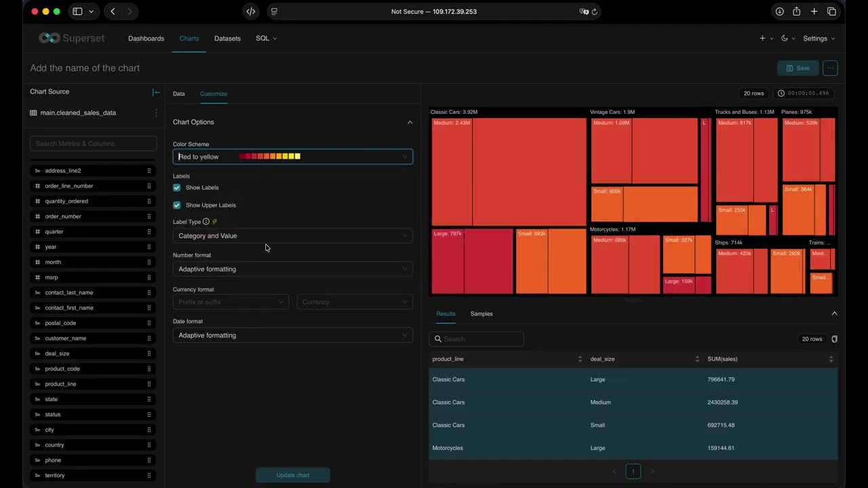This screenshot has height=488, width=868.
Task: Go back with browser back arrow
Action: [x=113, y=12]
